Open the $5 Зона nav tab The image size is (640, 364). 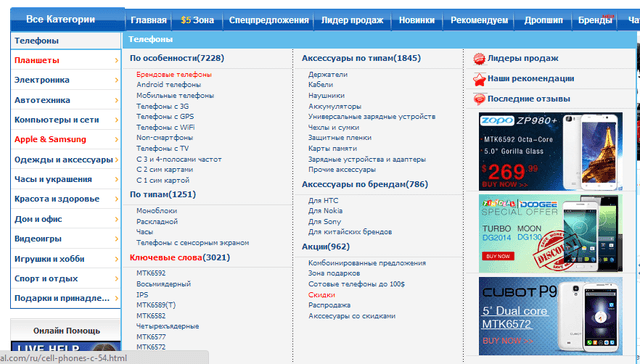[x=198, y=20]
